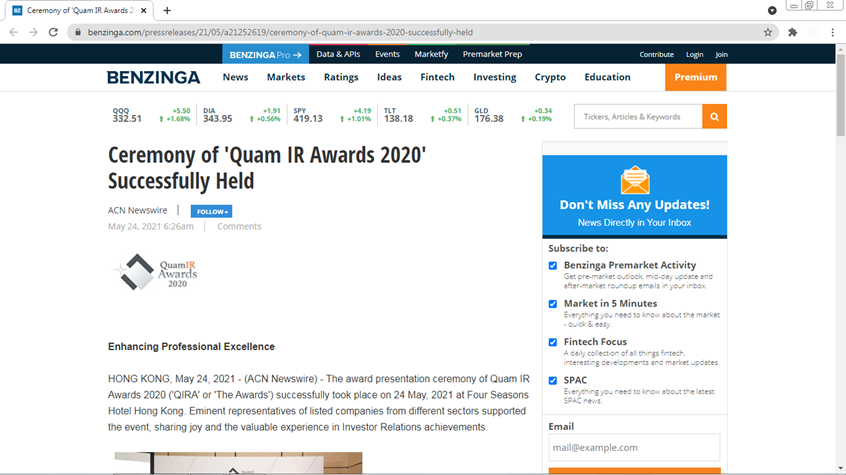Open the Markets navigation menu

(x=286, y=77)
